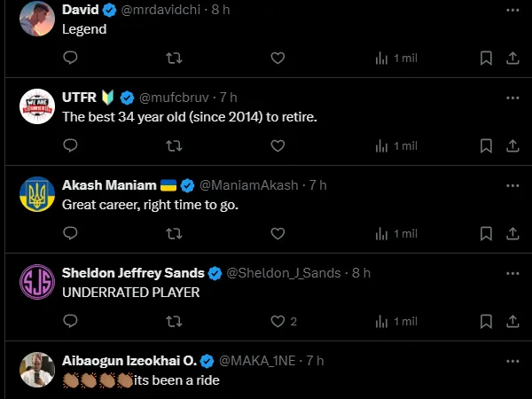Open more options menu on UTFR tweet

[512, 98]
